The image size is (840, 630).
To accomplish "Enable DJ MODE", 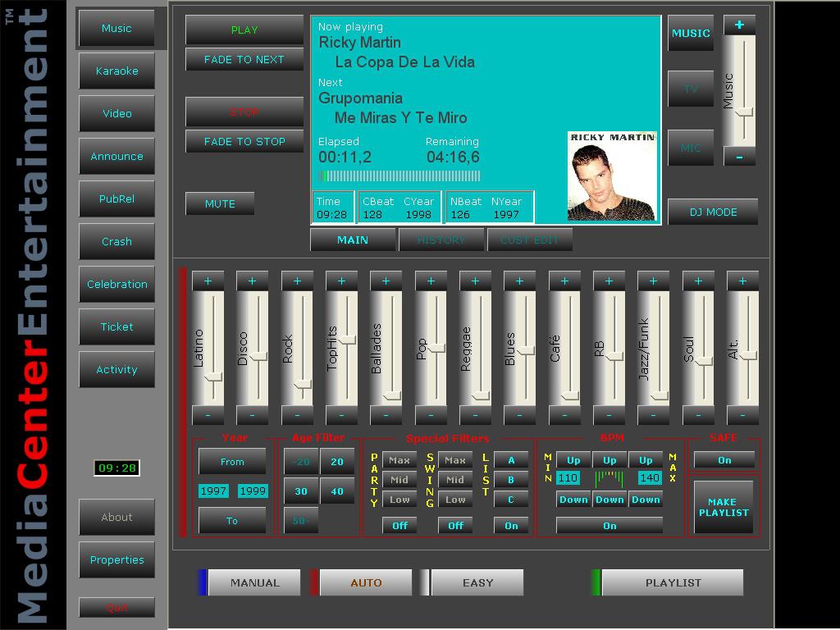I will pyautogui.click(x=712, y=212).
